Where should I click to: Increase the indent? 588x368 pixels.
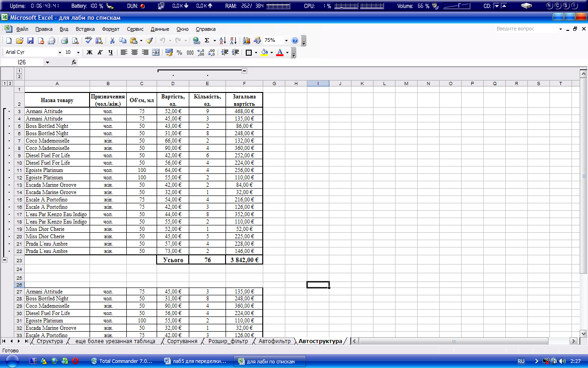coord(235,52)
